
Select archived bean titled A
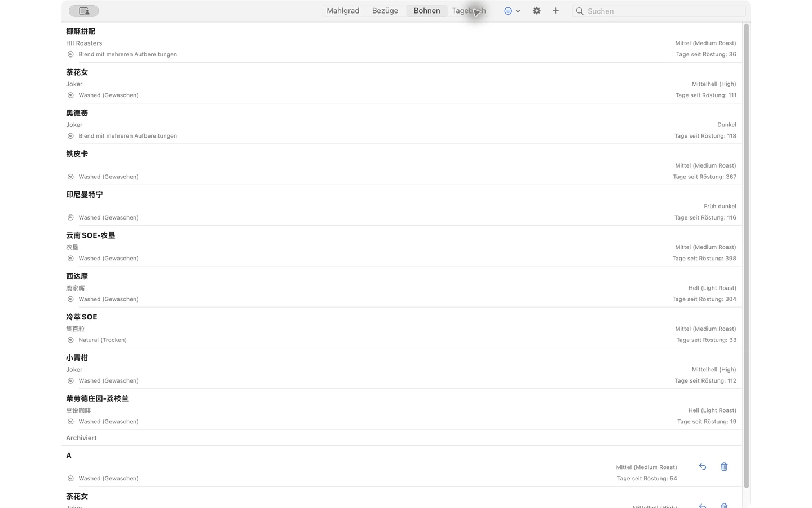click(69, 456)
